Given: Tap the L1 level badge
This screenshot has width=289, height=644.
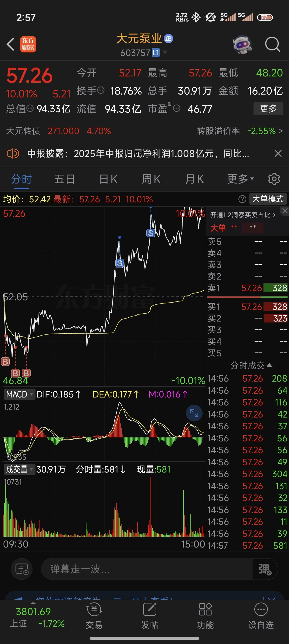Looking at the screenshot, I should 156,53.
